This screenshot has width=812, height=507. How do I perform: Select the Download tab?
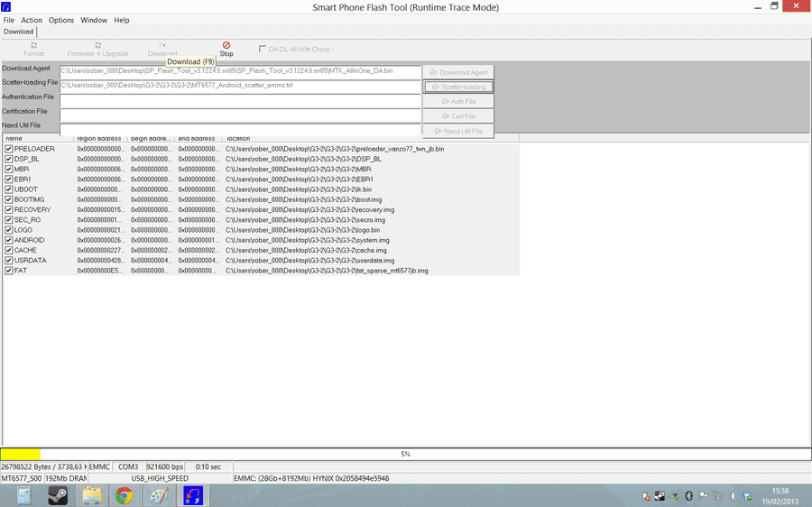(19, 32)
